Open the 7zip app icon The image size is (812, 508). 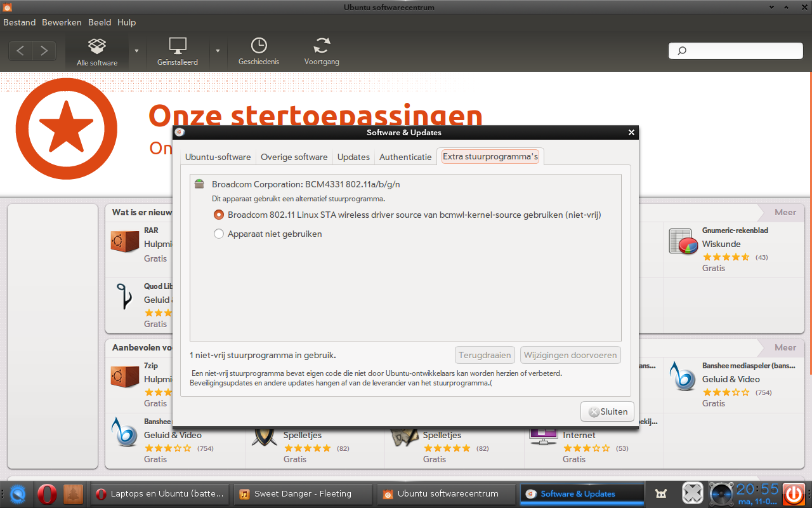[124, 377]
